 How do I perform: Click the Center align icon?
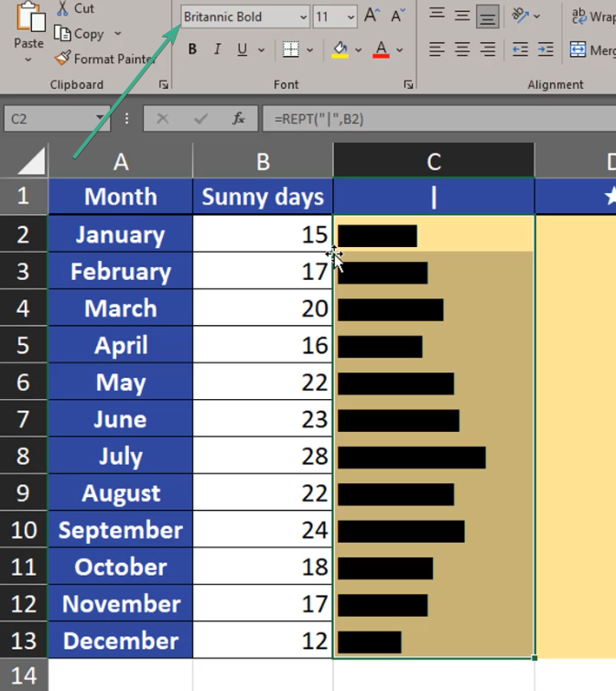pyautogui.click(x=463, y=49)
